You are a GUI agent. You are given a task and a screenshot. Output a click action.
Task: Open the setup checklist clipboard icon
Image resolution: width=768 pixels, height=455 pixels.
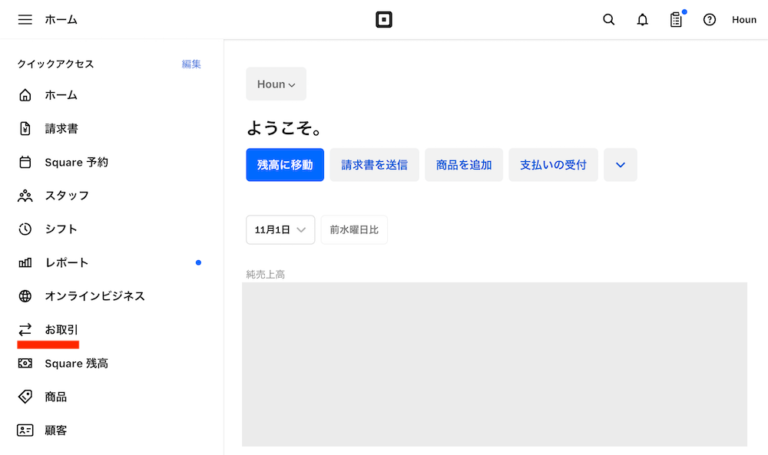click(676, 20)
